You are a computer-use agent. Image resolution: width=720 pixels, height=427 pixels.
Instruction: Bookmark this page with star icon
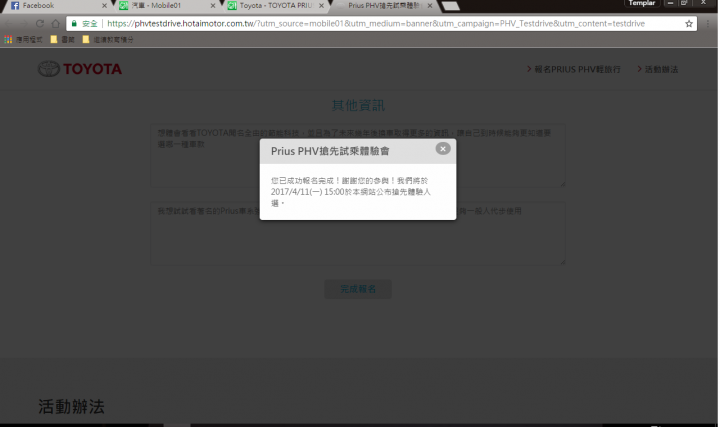click(x=689, y=24)
